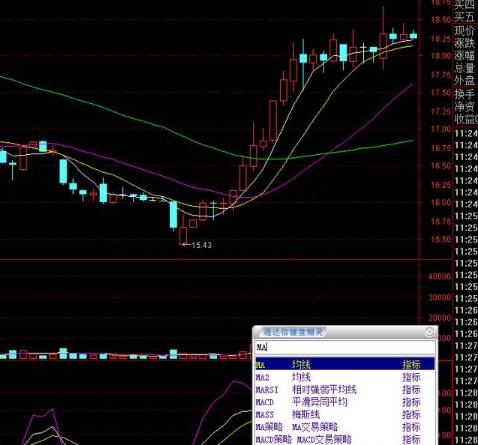The image size is (478, 445).
Task: Click the 换手 label in side panel
Action: (x=464, y=94)
